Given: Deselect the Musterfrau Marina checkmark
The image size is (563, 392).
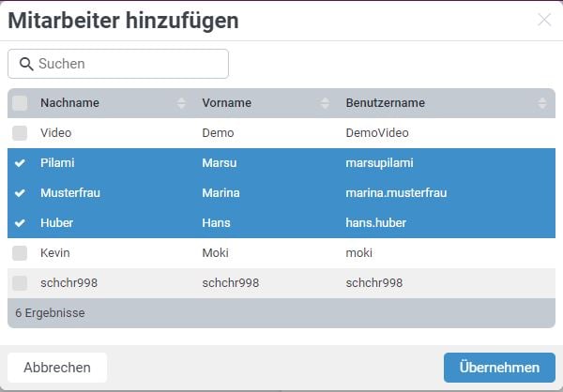Looking at the screenshot, I should 20,193.
